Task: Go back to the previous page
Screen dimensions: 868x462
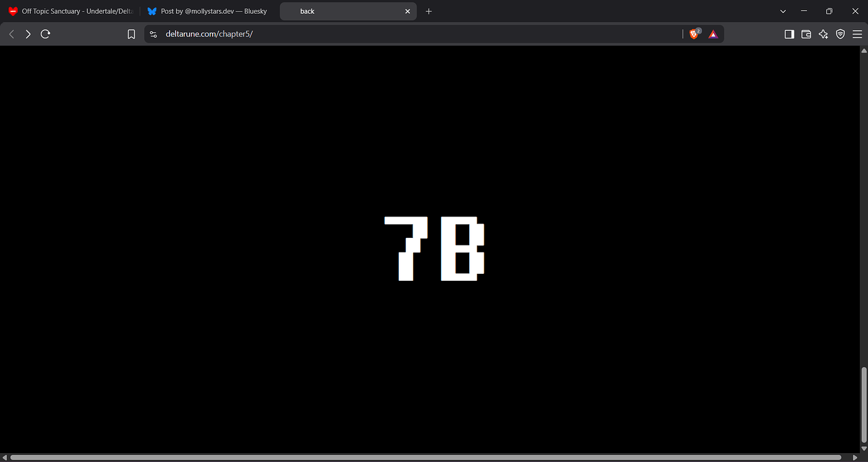Action: click(11, 34)
